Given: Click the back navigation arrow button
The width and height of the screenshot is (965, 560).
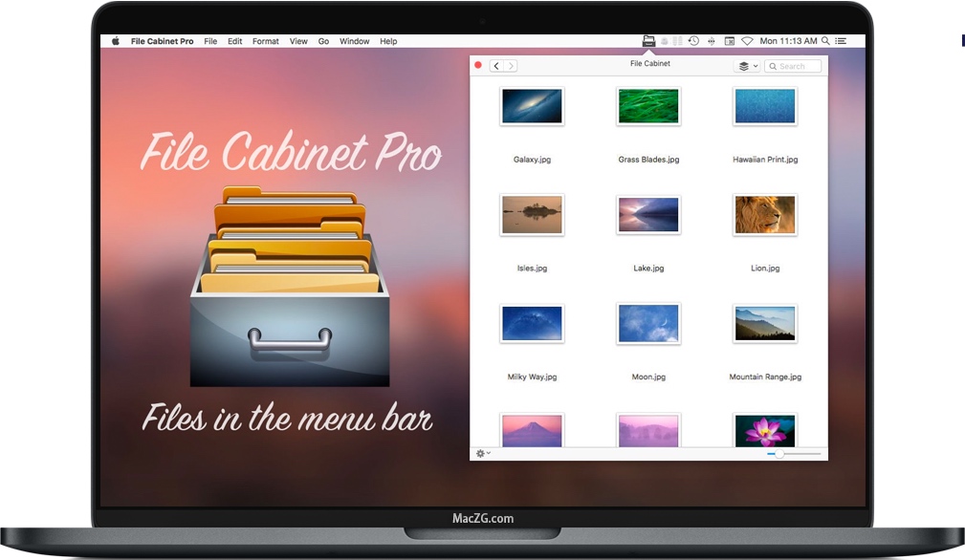Looking at the screenshot, I should click(x=496, y=65).
